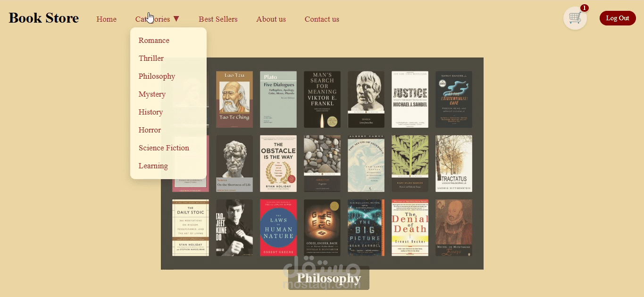This screenshot has height=297, width=644.
Task: Select the Horror category
Action: pos(150,130)
